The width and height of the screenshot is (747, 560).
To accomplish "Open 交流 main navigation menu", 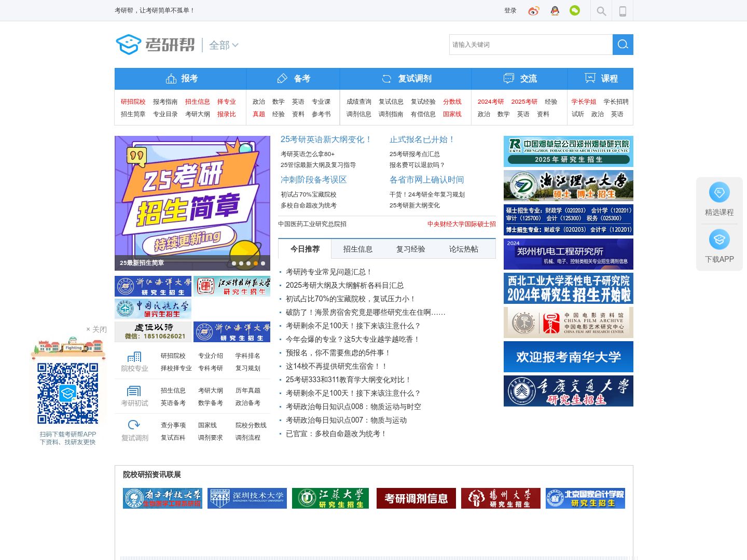I will point(519,79).
